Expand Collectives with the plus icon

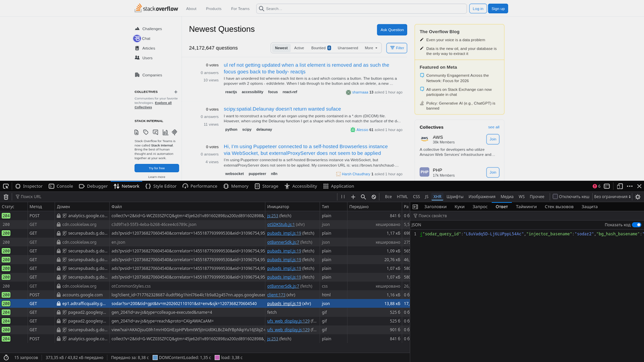coord(176,92)
